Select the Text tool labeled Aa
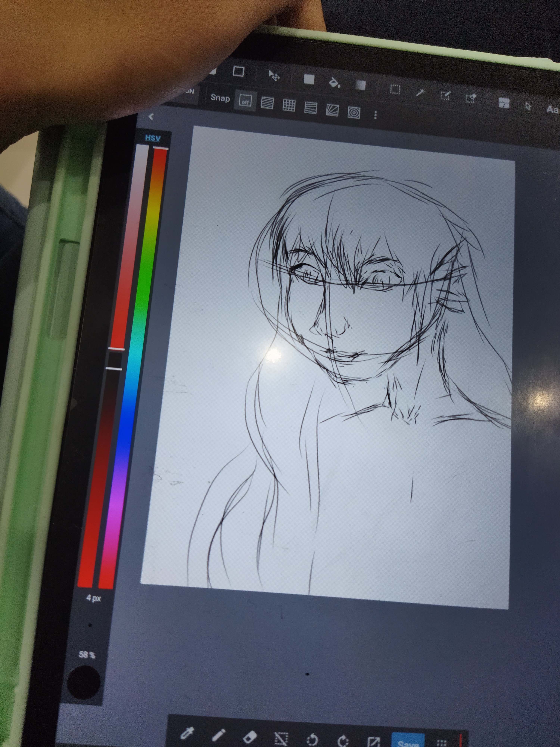The height and width of the screenshot is (747, 560). point(553,109)
